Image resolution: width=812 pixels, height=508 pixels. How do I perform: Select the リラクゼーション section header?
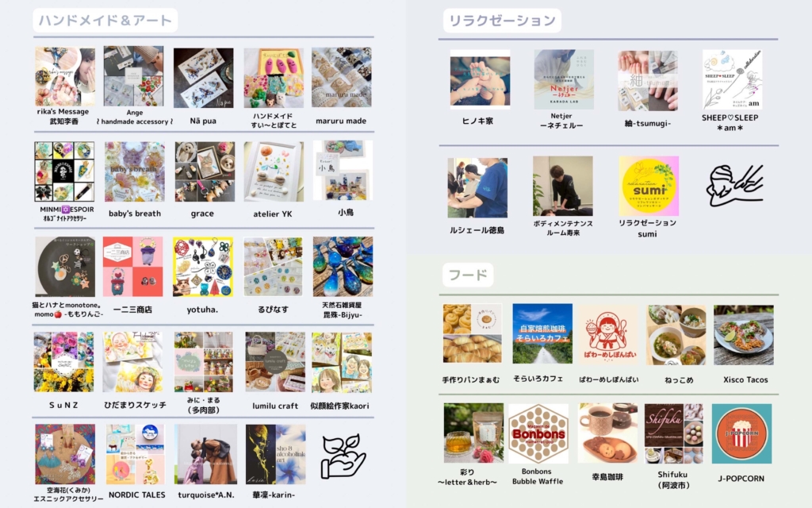click(502, 20)
